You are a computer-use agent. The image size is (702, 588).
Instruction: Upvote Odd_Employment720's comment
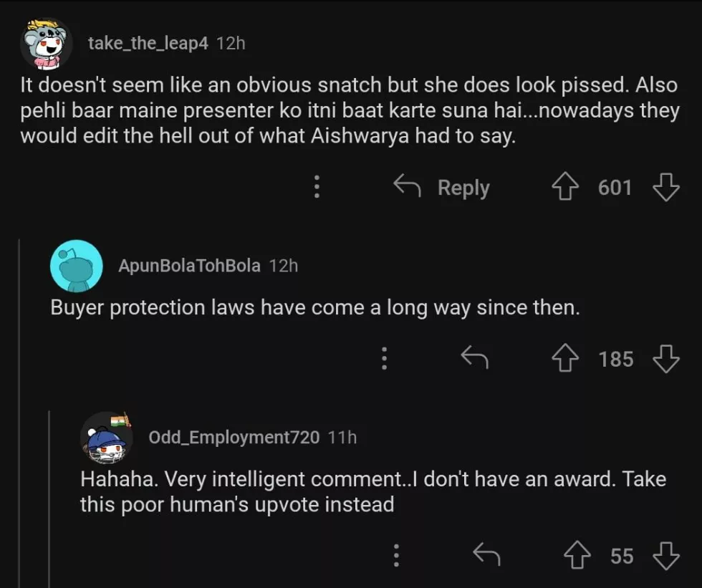576,555
